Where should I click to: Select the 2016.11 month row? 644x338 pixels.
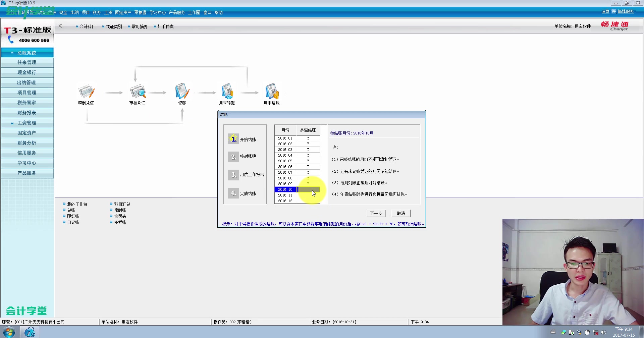click(x=297, y=195)
